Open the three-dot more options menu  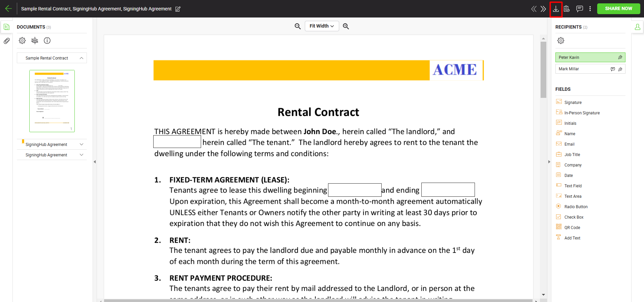tap(590, 9)
